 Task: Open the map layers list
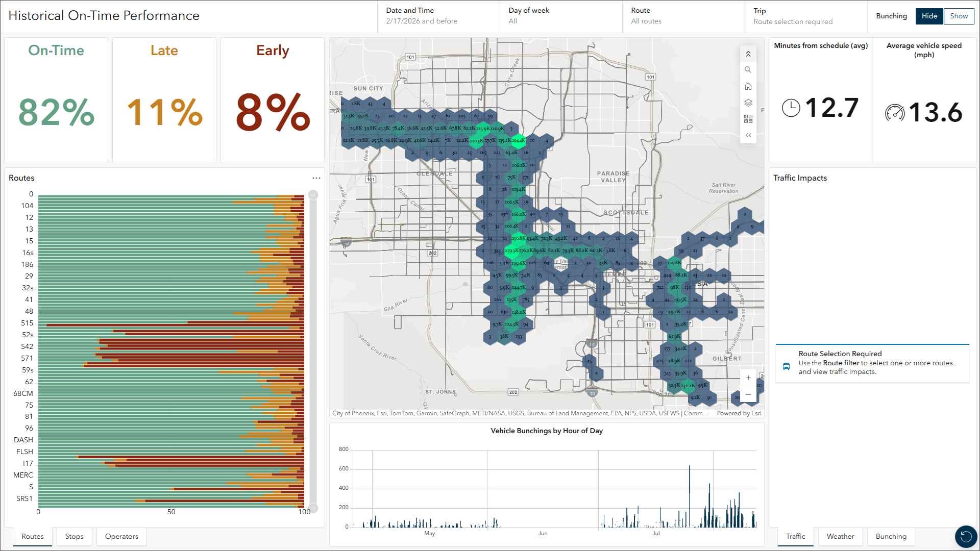(748, 103)
